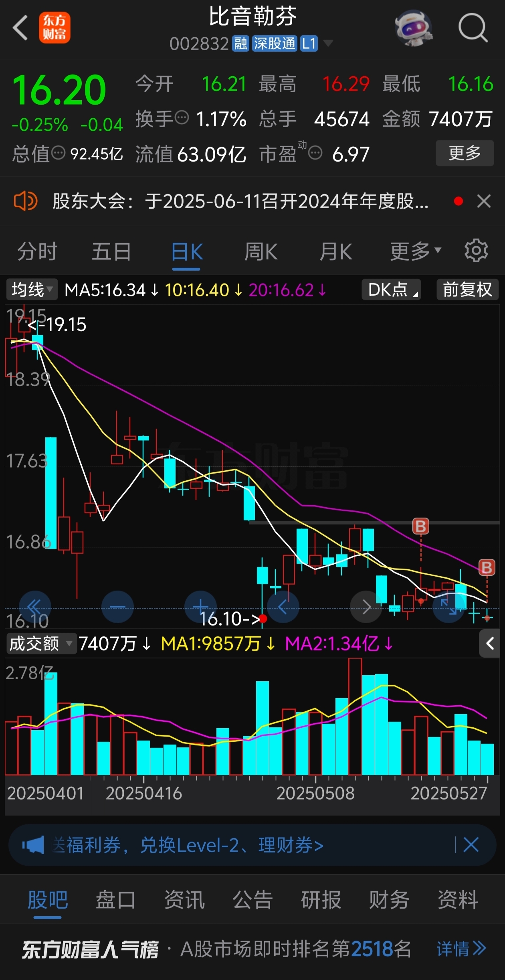This screenshot has height=980, width=505.
Task: Tap the speaker announcement icon
Action: (x=25, y=201)
